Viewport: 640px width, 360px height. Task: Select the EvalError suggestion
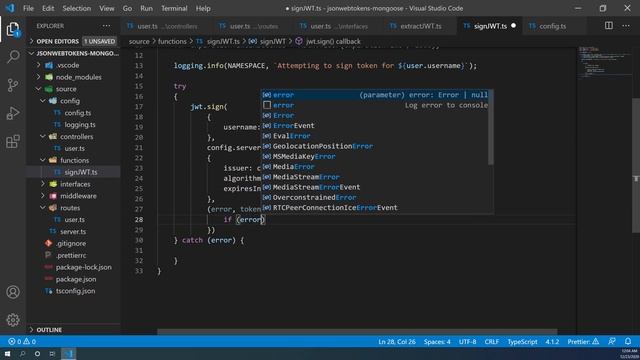pyautogui.click(x=375, y=136)
